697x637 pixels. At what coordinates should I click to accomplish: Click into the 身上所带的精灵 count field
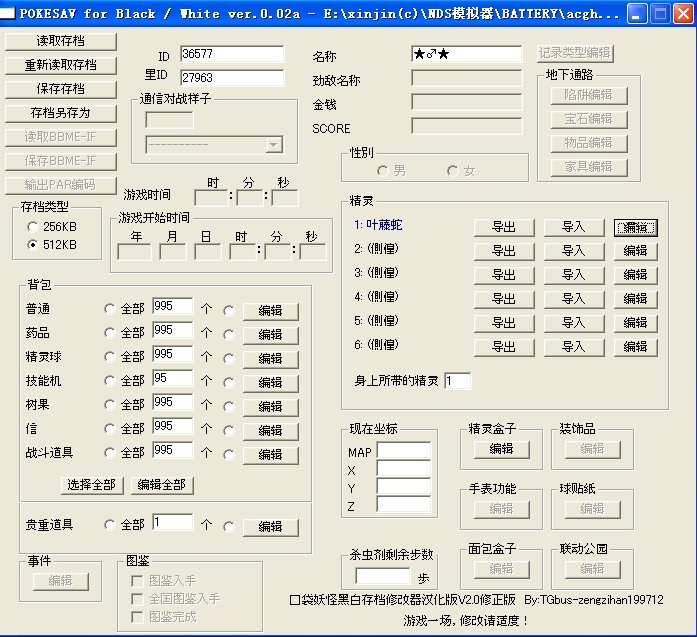coord(457,381)
